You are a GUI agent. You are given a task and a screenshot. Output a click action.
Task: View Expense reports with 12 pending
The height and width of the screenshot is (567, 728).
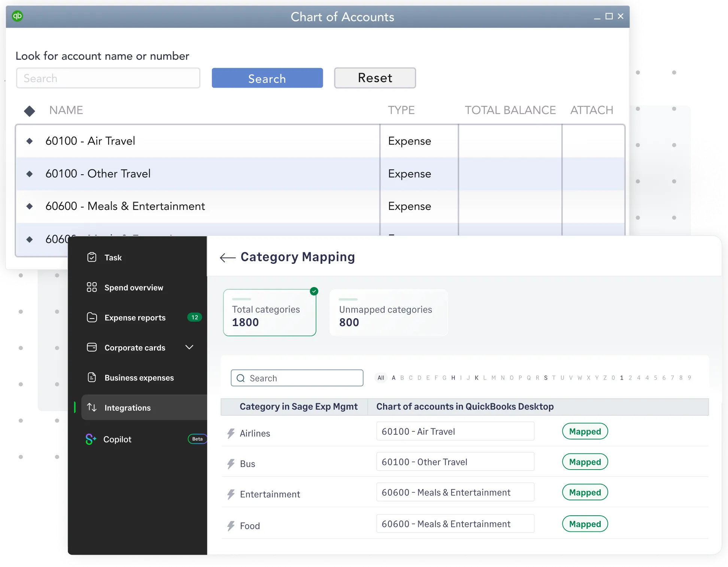(x=135, y=317)
